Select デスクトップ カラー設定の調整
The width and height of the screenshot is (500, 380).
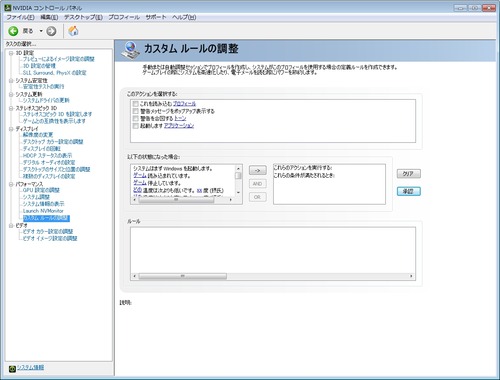(x=53, y=142)
